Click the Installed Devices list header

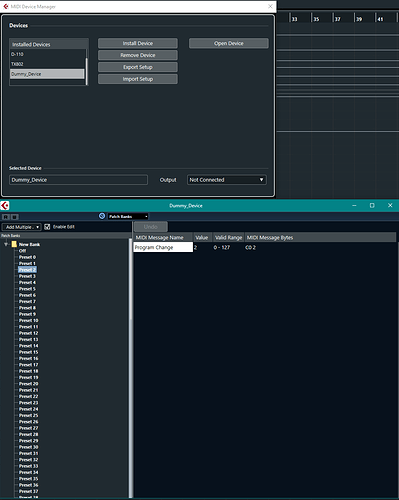49,44
